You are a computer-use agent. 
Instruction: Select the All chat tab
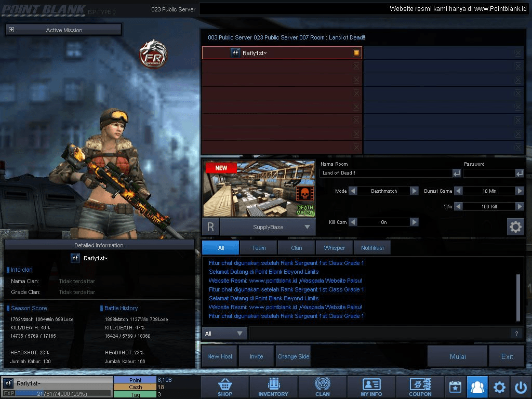[x=221, y=248]
